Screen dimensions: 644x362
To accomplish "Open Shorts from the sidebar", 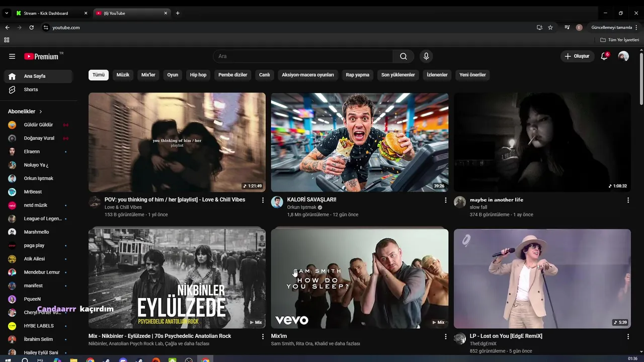I will 39,89.
